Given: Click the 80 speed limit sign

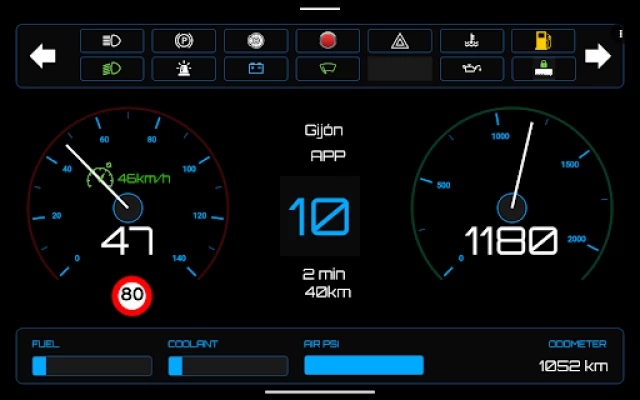Looking at the screenshot, I should point(132,295).
